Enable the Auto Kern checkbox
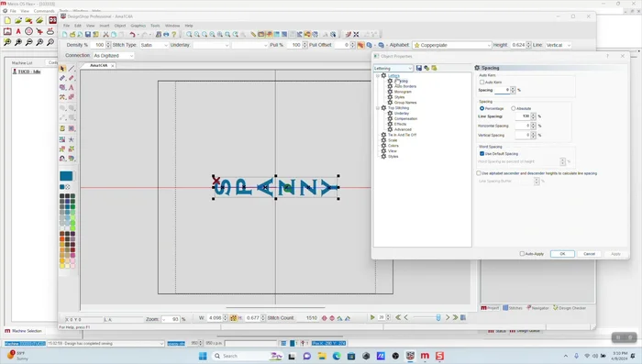 coord(481,83)
